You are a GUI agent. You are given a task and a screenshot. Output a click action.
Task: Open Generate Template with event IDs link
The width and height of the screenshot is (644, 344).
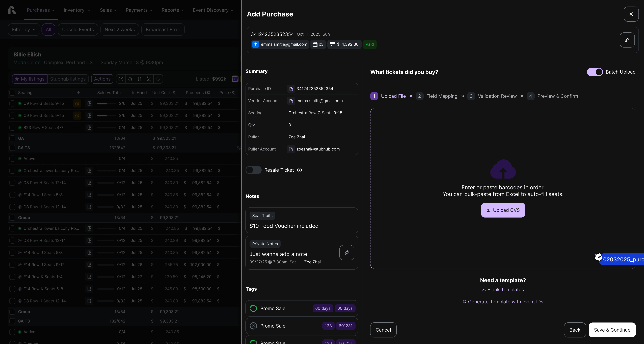pyautogui.click(x=503, y=302)
